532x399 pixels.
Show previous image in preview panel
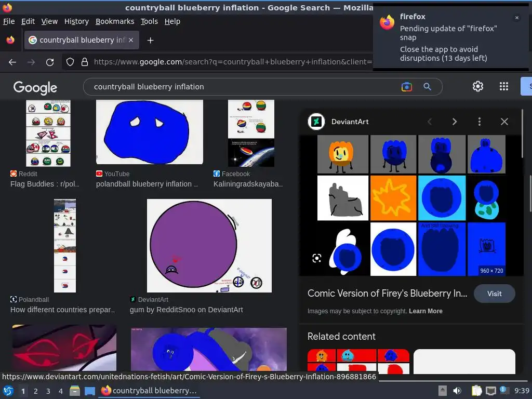point(430,122)
